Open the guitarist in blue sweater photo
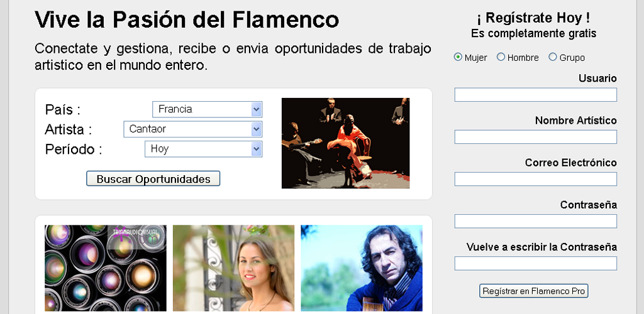This screenshot has height=314, width=644. tap(362, 268)
